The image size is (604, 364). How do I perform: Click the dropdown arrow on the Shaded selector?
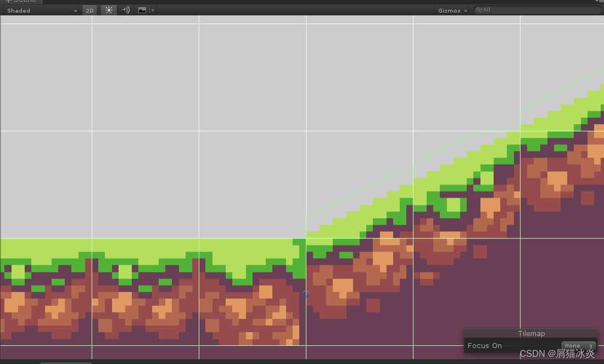(x=75, y=10)
